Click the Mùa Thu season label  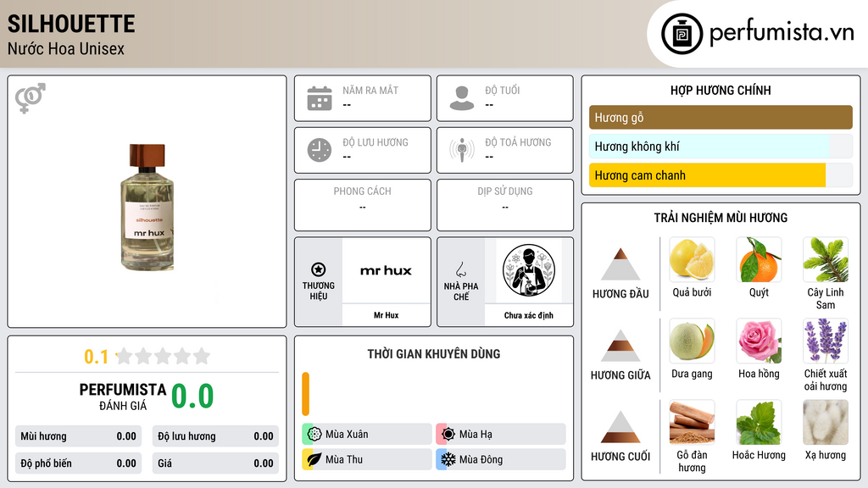344,459
